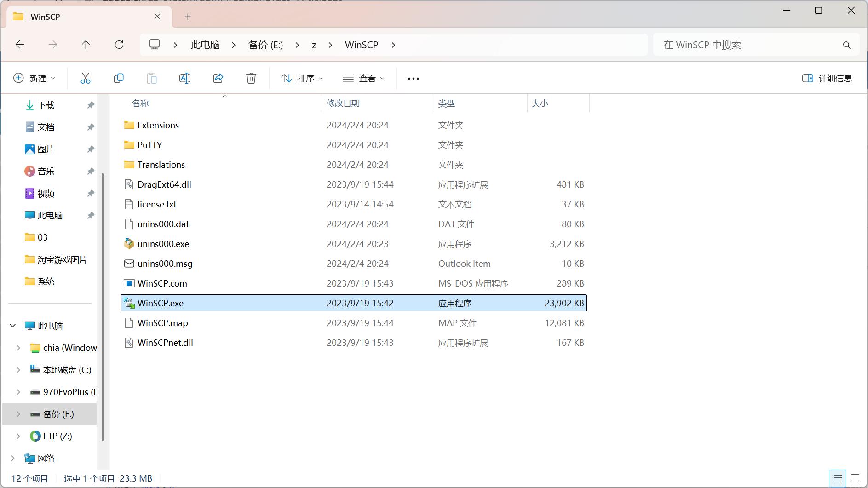Screen dimensions: 868x488
Task: Select the WinSCP.map file
Action: (163, 323)
